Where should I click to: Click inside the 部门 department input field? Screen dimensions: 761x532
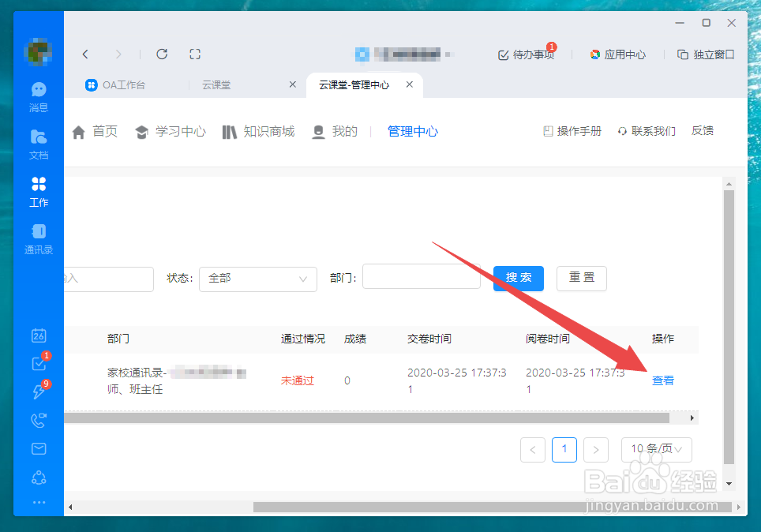[x=421, y=276]
